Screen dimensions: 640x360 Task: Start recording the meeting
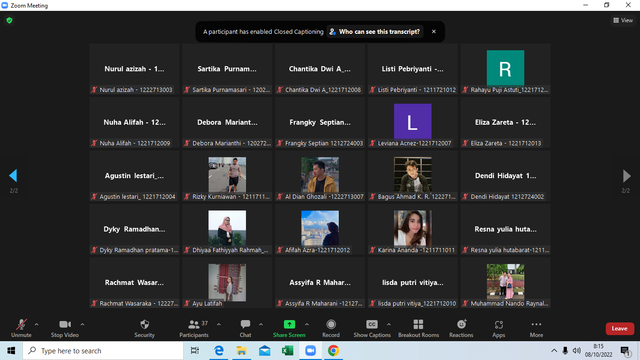click(x=331, y=328)
